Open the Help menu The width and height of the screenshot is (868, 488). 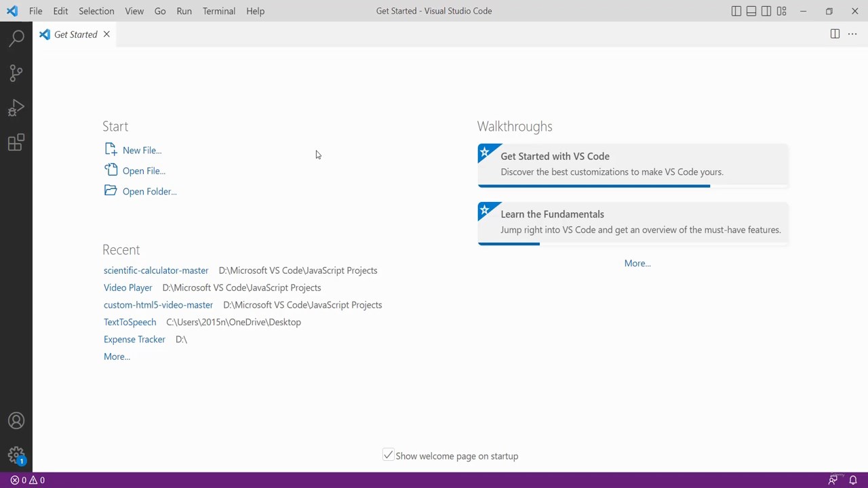coord(256,11)
